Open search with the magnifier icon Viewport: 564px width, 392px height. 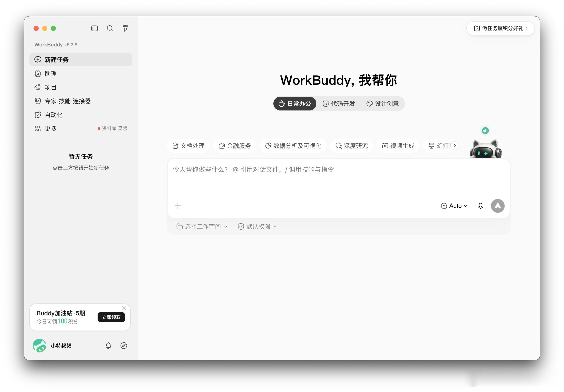coord(110,29)
